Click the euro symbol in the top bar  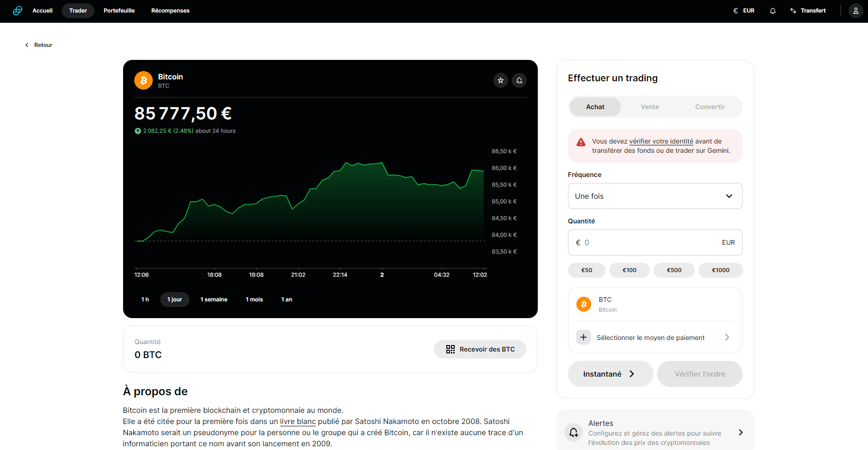(x=736, y=11)
